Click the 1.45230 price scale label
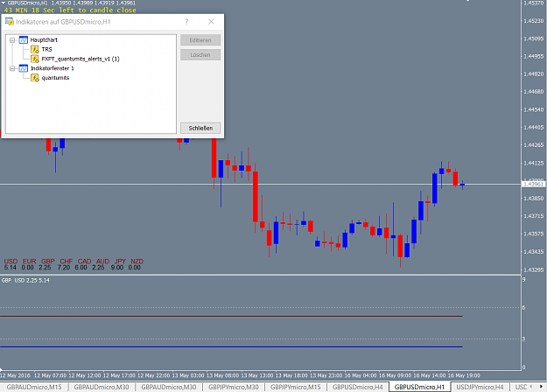Screen dimensions: 547x392 [x=533, y=21]
